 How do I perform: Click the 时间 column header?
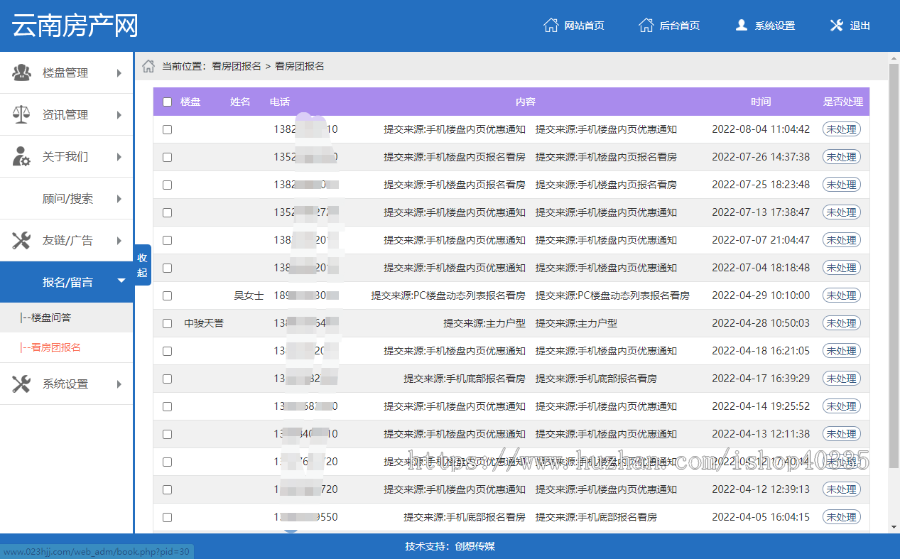[x=761, y=102]
